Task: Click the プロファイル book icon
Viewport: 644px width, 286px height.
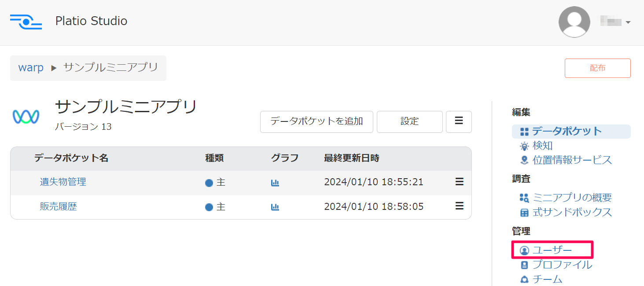Action: pos(524,264)
